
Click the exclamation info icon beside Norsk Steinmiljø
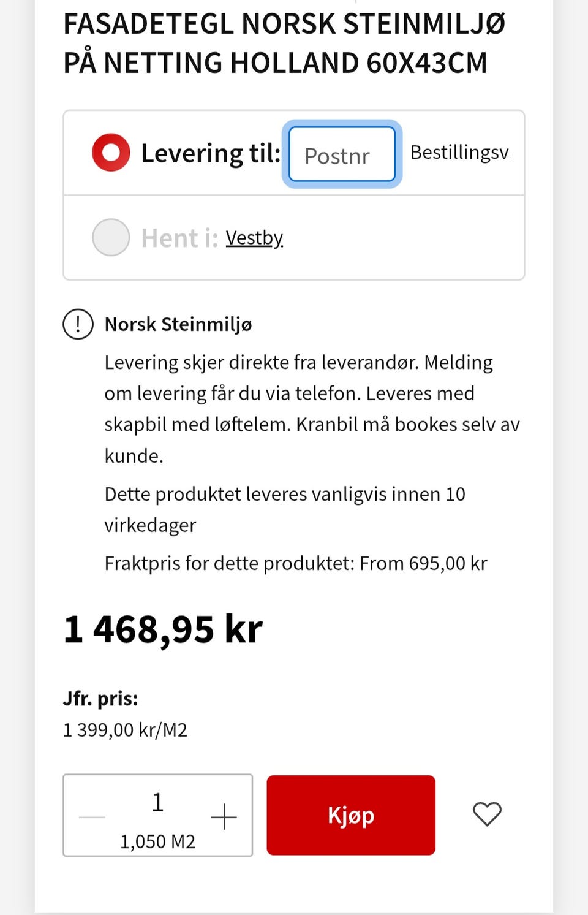[78, 324]
